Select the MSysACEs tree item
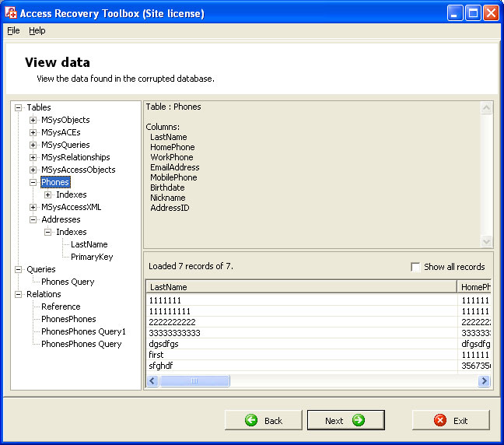This screenshot has height=445, width=504. (61, 132)
